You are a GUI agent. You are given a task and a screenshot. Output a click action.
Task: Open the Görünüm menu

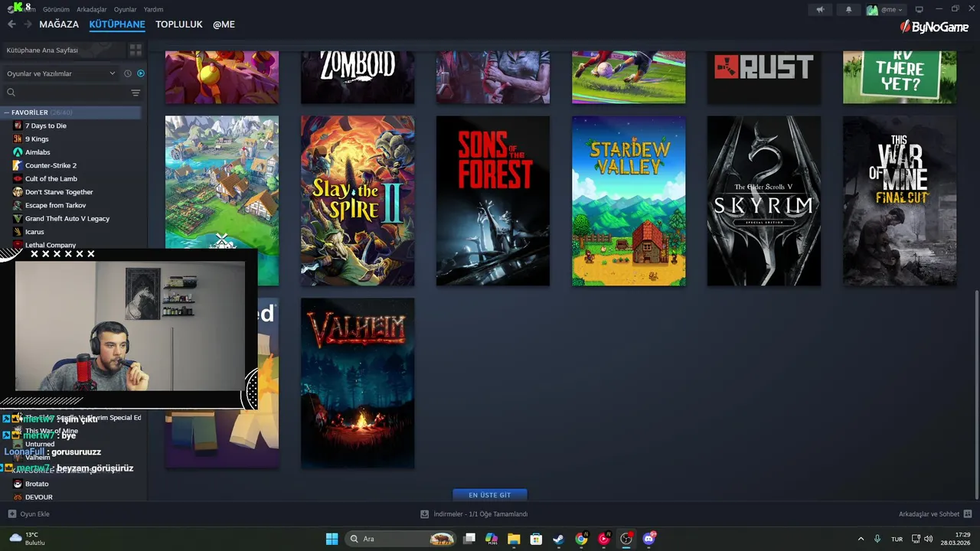[56, 9]
